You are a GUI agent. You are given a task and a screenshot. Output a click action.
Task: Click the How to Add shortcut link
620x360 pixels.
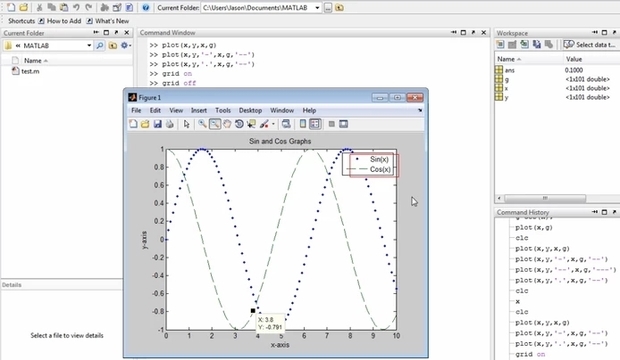coord(60,21)
